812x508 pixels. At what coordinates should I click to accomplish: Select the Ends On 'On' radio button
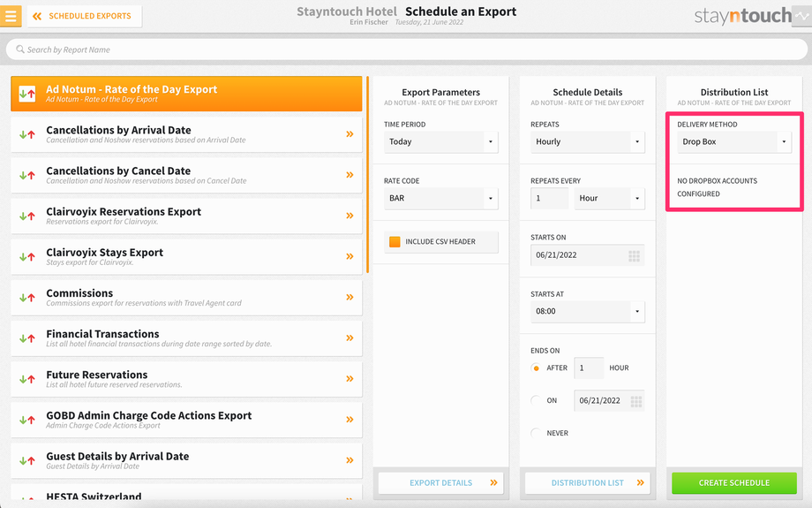pos(536,400)
